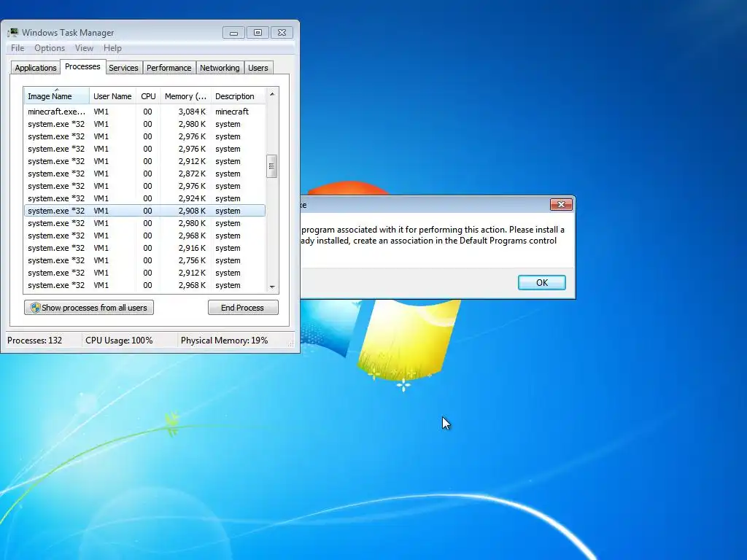Click the error dialog message text
This screenshot has height=560, width=747.
(x=433, y=236)
